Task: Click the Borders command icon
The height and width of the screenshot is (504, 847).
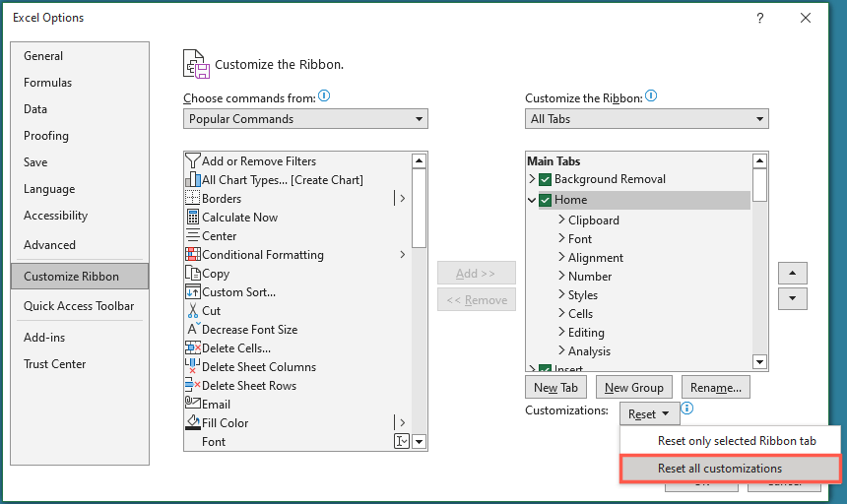Action: pos(193,198)
